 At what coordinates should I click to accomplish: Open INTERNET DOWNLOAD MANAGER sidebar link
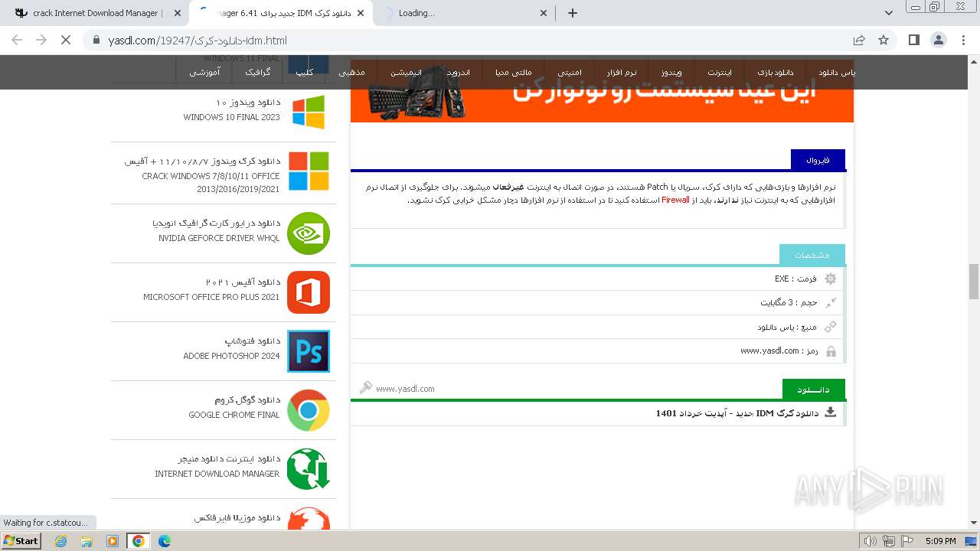tap(217, 474)
